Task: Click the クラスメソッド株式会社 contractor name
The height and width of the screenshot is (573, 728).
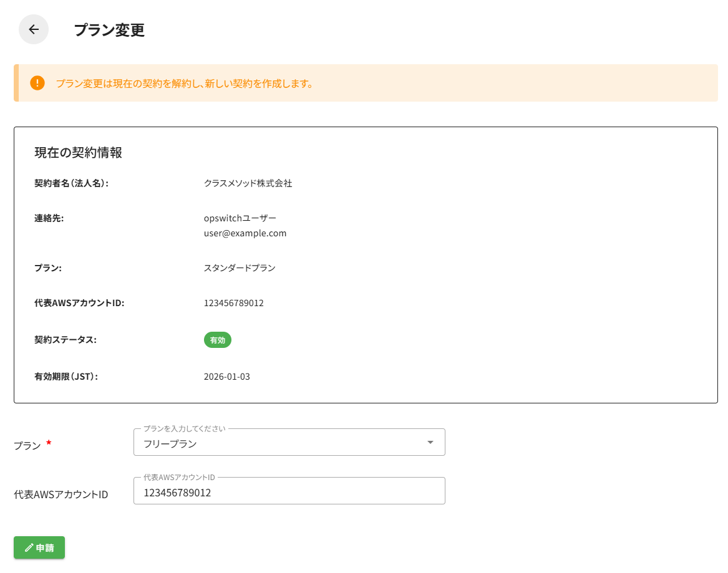Action: 248,183
